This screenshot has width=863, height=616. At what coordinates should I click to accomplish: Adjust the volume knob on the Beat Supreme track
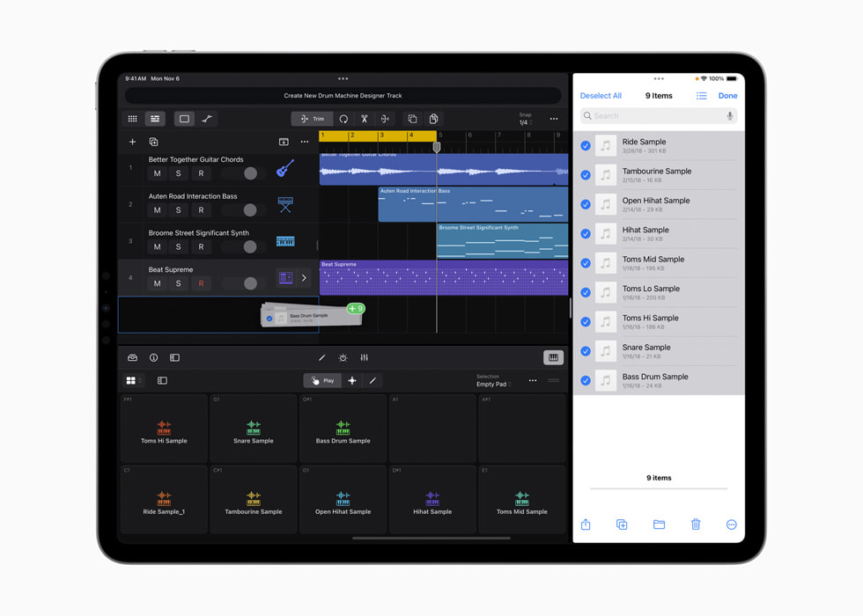click(x=250, y=283)
